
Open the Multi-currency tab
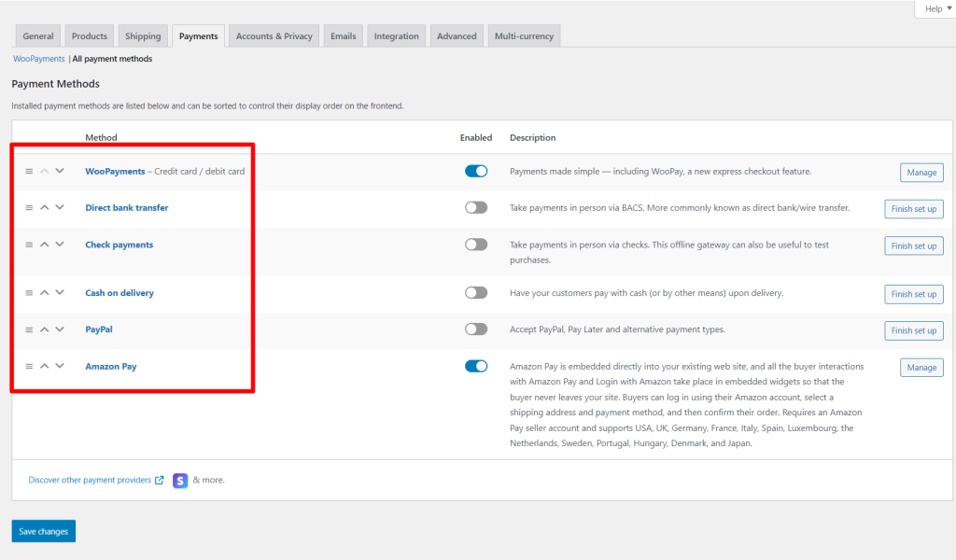pyautogui.click(x=524, y=36)
